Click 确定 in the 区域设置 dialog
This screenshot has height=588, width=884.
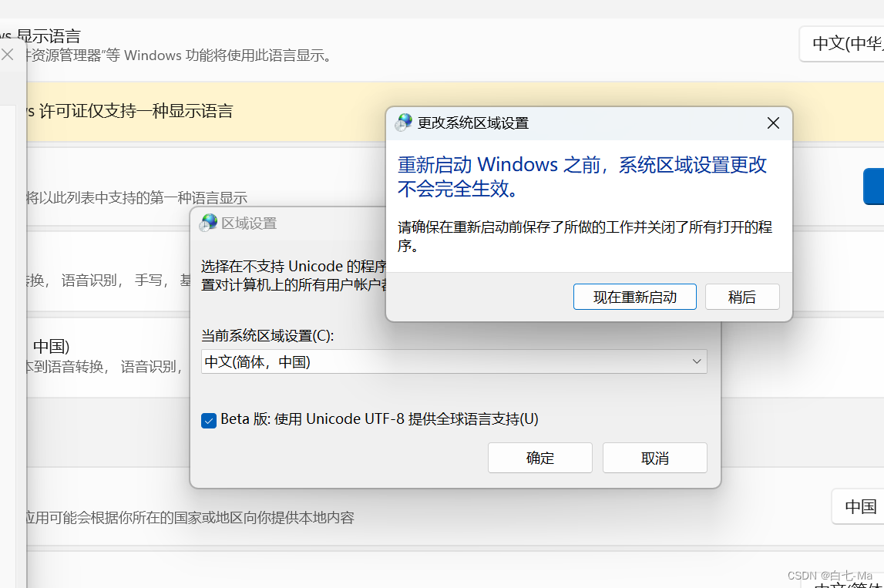(539, 458)
